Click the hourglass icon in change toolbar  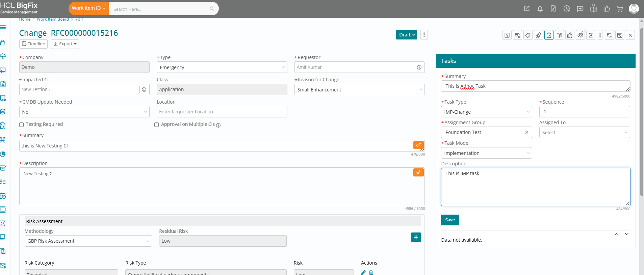pyautogui.click(x=591, y=35)
